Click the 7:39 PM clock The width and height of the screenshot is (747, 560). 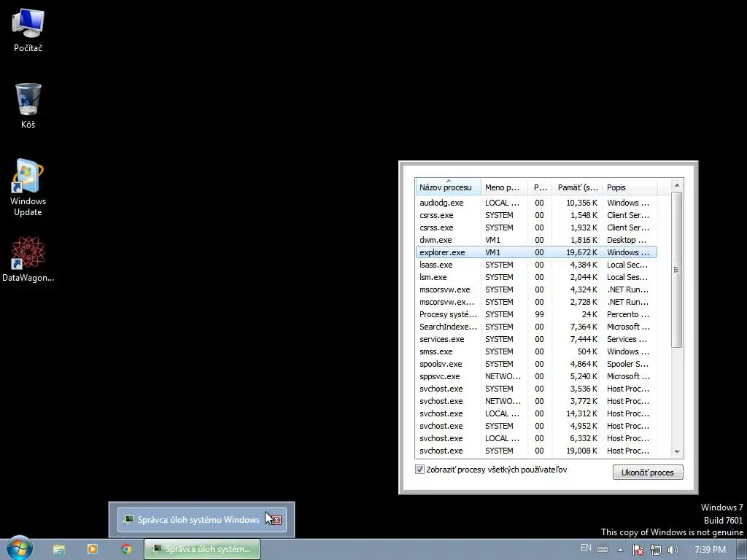(x=710, y=550)
